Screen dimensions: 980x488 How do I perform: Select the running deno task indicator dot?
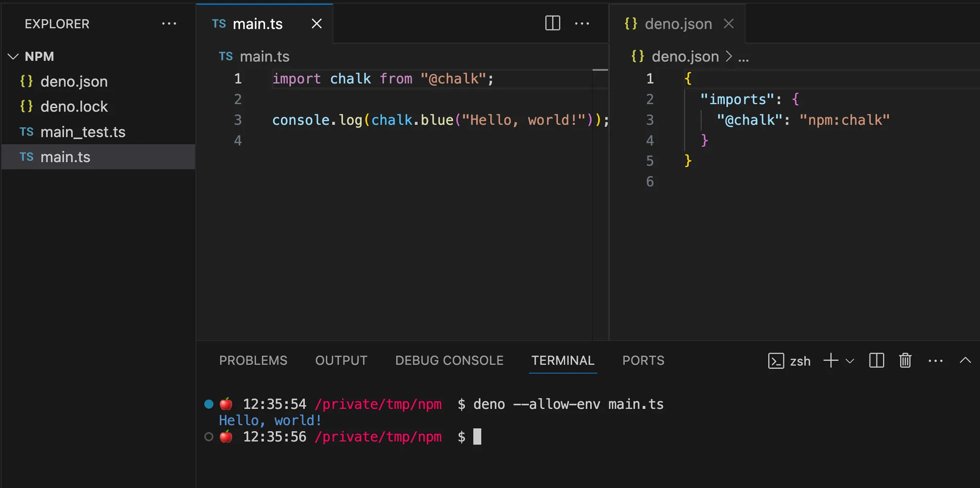(x=209, y=404)
